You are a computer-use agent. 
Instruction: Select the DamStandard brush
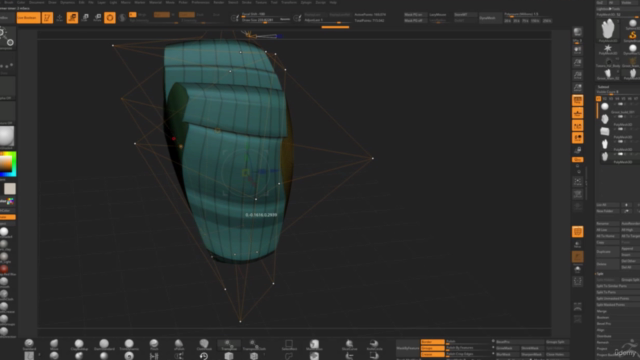(x=104, y=345)
